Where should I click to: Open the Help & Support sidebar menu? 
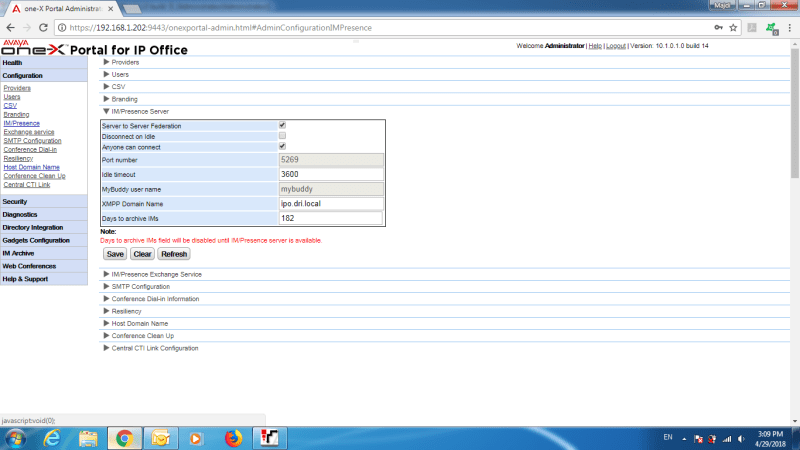click(44, 279)
